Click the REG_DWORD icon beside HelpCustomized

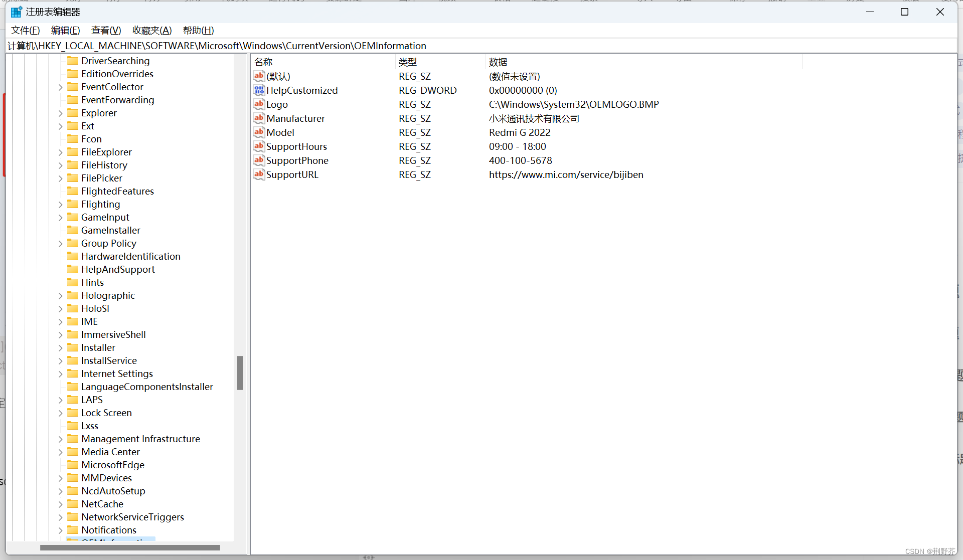[259, 90]
